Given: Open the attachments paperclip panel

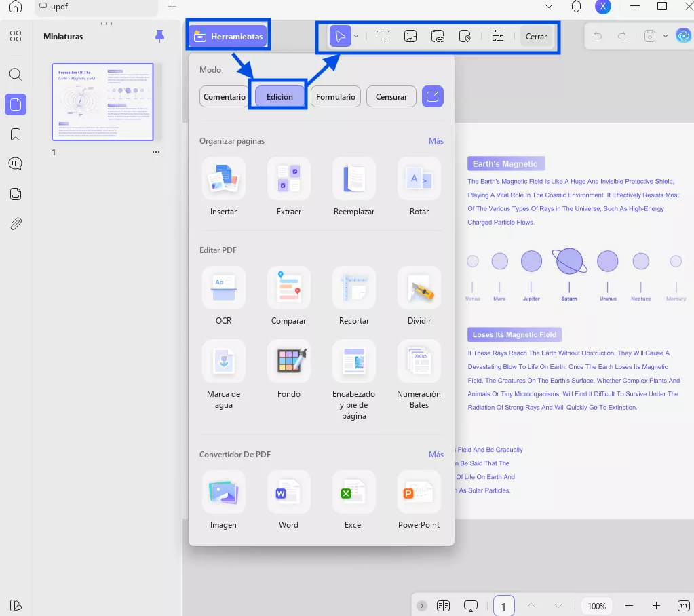Looking at the screenshot, I should [16, 224].
